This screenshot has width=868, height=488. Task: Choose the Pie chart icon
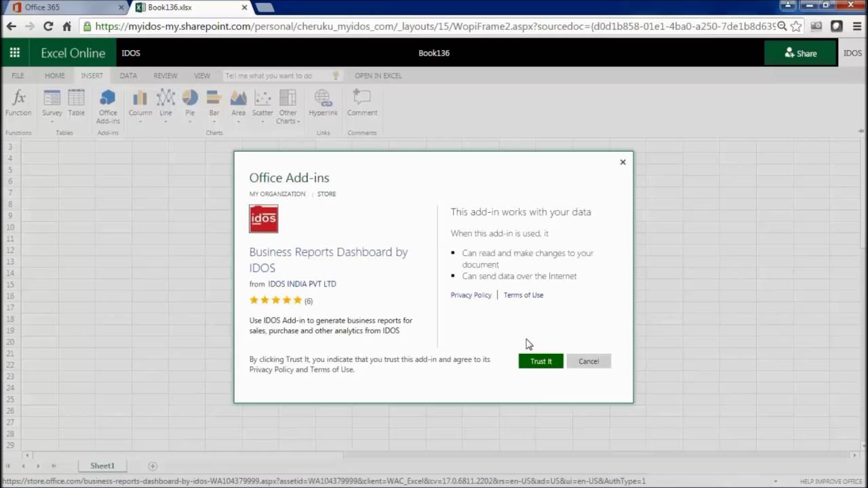tap(190, 98)
